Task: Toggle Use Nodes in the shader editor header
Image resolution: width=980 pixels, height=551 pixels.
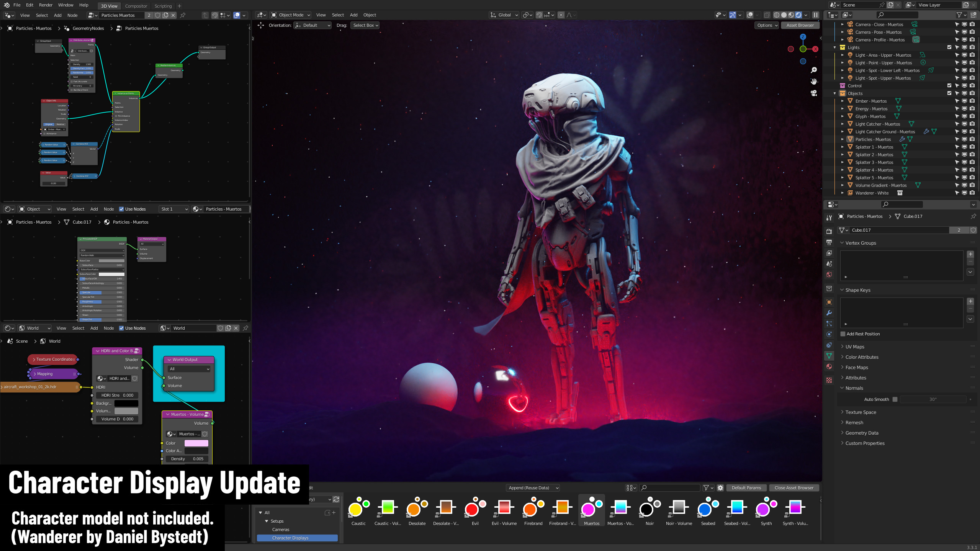Action: coord(121,209)
